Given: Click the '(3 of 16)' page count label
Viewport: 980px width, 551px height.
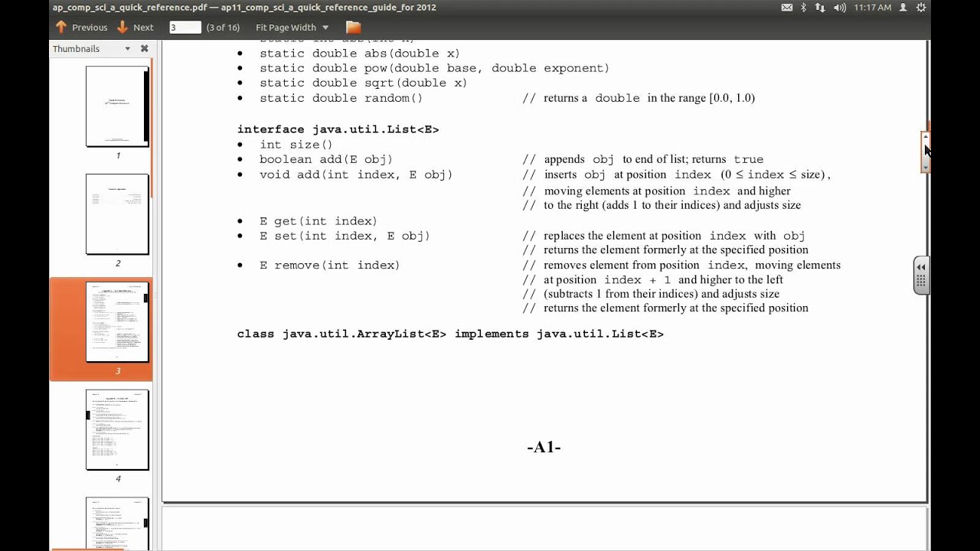Looking at the screenshot, I should tap(223, 27).
